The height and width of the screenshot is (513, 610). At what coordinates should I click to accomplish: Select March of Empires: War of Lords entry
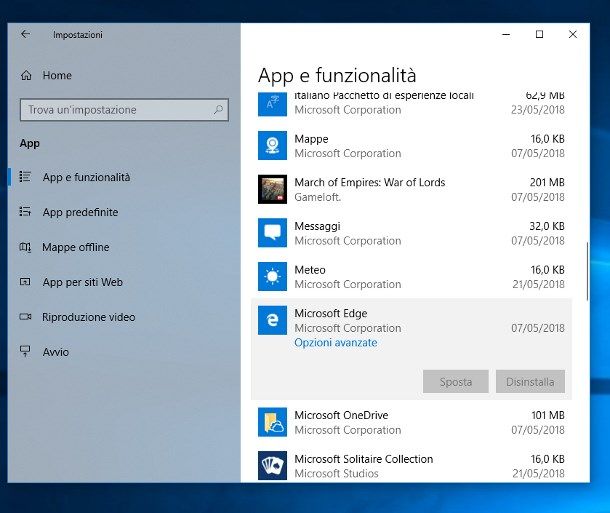[370, 182]
